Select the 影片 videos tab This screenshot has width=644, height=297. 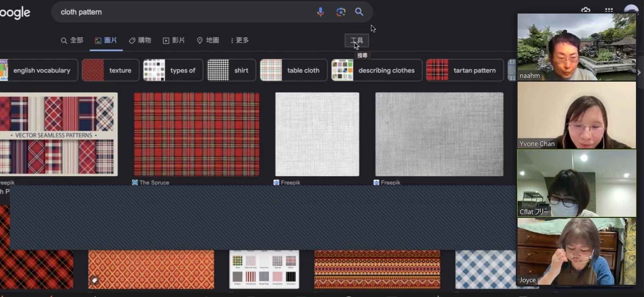pyautogui.click(x=174, y=40)
